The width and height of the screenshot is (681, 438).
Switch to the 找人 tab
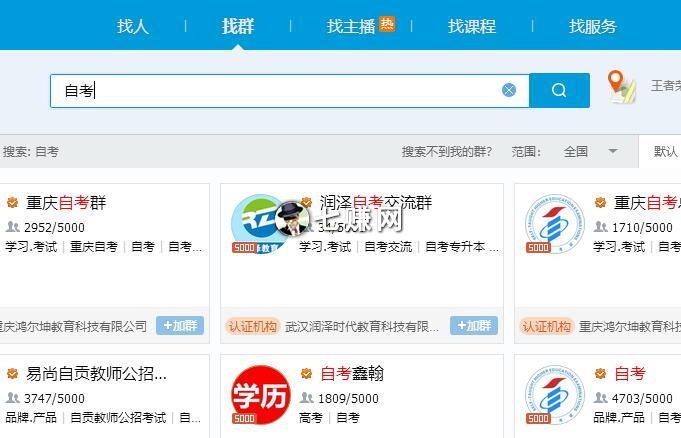click(x=133, y=26)
